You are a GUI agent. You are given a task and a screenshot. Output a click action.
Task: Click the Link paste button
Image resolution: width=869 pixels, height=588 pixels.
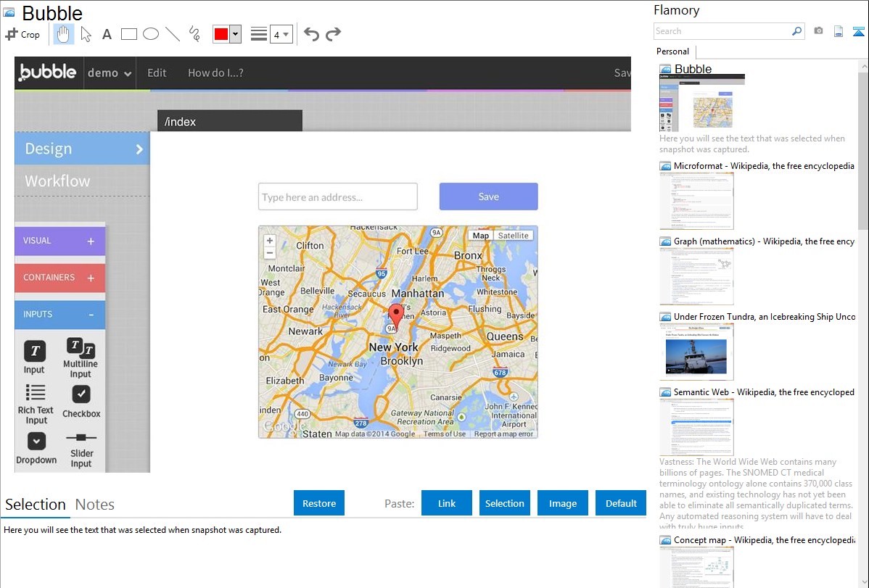pos(447,503)
